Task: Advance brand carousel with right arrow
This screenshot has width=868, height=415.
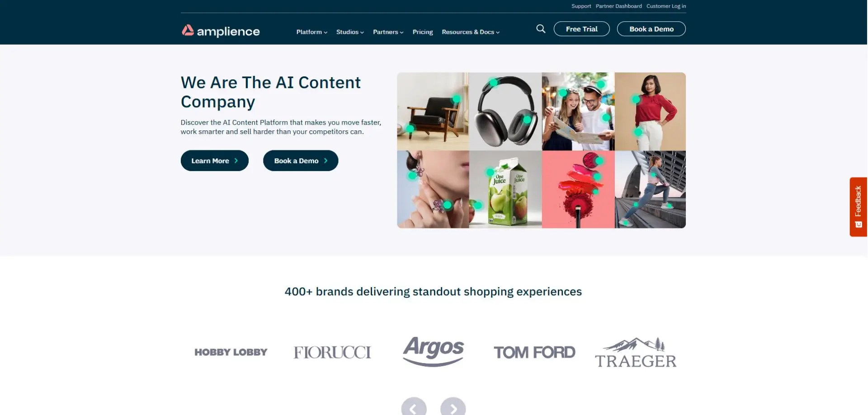Action: coord(453,408)
